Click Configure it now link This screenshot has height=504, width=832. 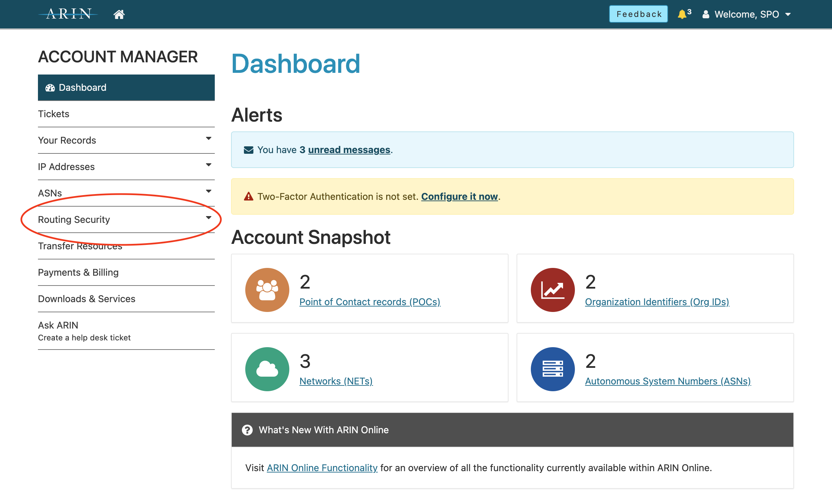(x=459, y=196)
